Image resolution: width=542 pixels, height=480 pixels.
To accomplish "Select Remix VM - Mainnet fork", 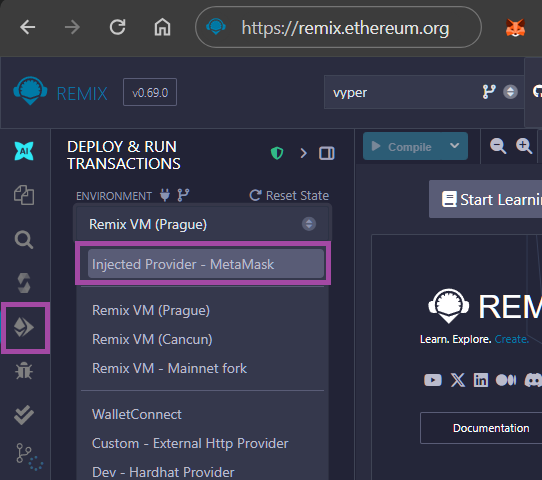I will (x=169, y=368).
